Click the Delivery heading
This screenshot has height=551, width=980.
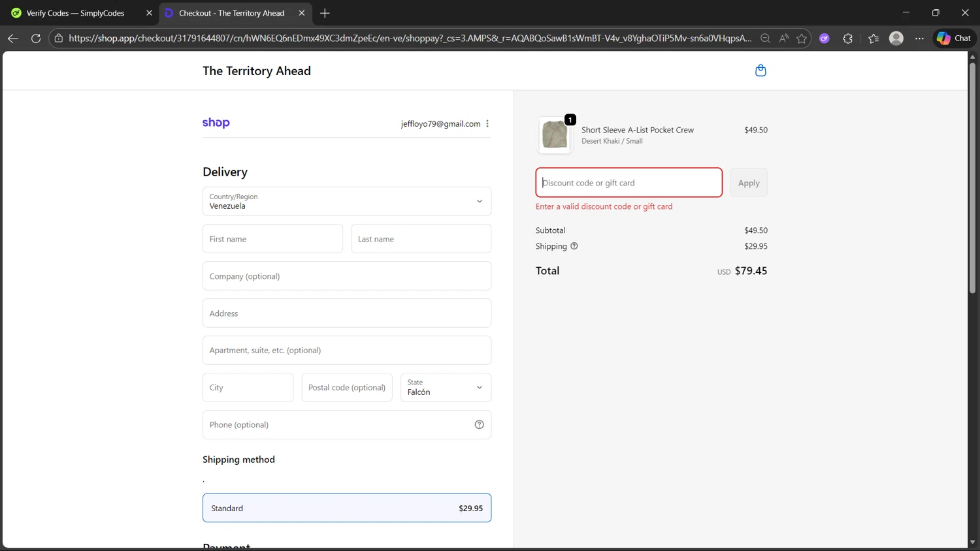coord(225,172)
